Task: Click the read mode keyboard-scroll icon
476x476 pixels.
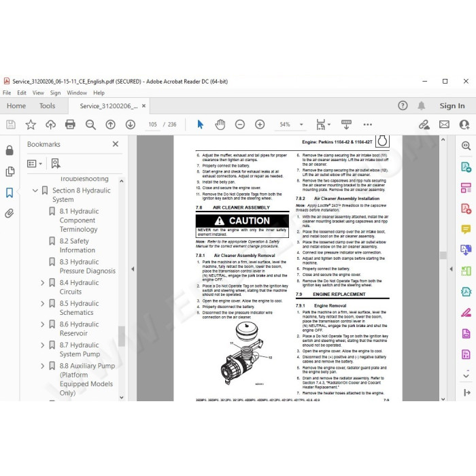Action: pyautogui.click(x=346, y=124)
